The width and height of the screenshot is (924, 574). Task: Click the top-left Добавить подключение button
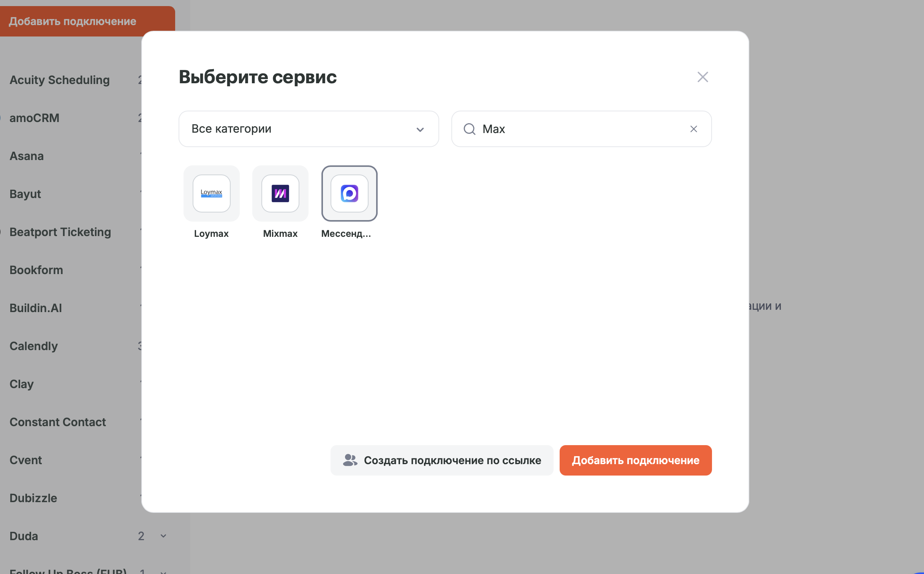[x=73, y=21]
